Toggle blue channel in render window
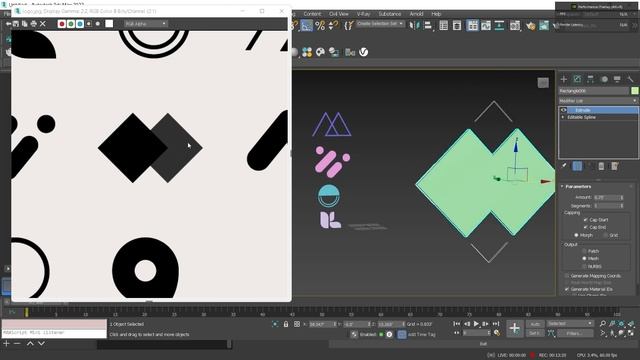Image resolution: width=640 pixels, height=360 pixels. coord(80,24)
